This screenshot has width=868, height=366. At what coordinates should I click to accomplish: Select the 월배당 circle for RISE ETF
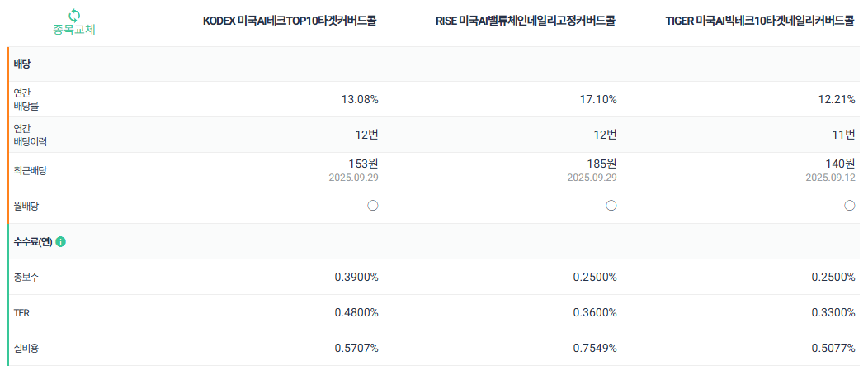pyautogui.click(x=611, y=206)
